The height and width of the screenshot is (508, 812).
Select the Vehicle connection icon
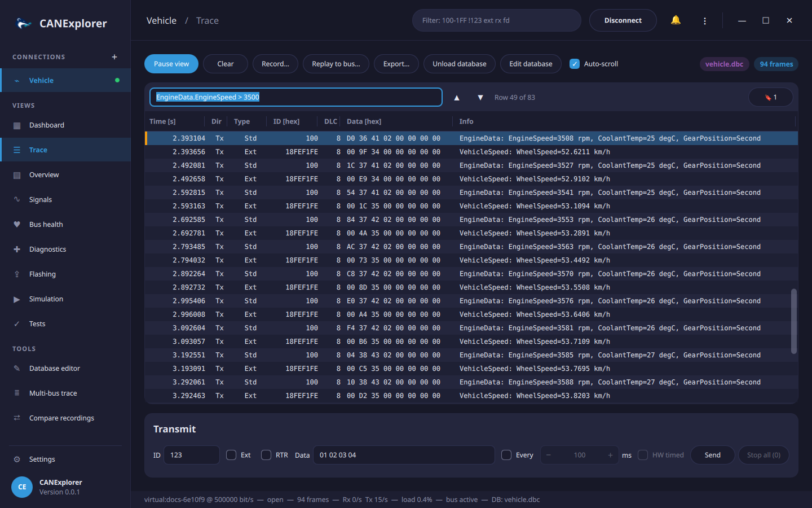[17, 81]
